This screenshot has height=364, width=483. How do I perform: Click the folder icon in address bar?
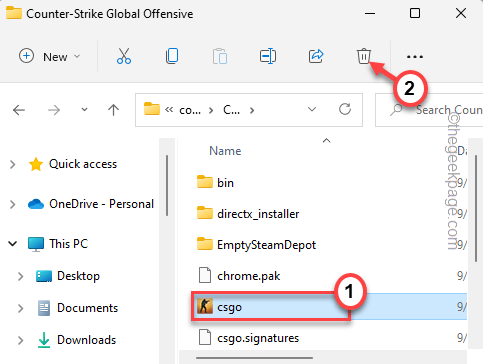[x=152, y=109]
